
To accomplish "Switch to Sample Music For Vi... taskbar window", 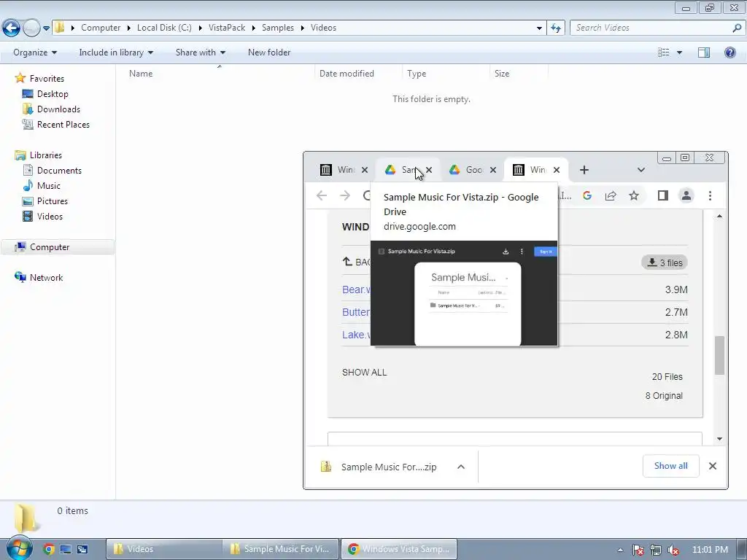I will pyautogui.click(x=281, y=549).
